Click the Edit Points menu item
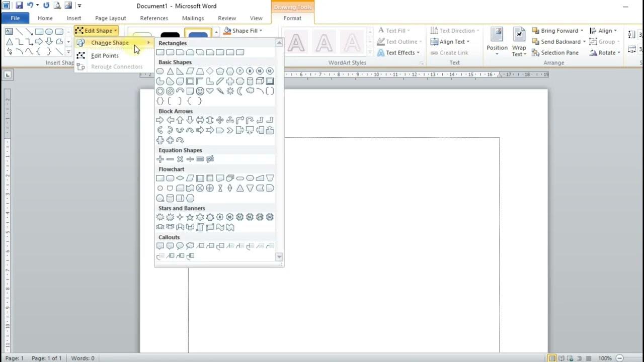Image resolution: width=644 pixels, height=362 pixels. pos(105,55)
